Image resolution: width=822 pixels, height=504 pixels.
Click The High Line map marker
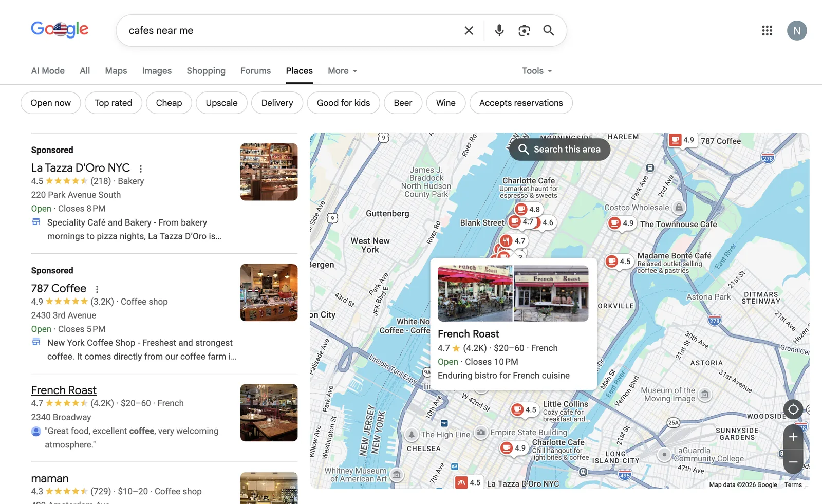point(412,435)
